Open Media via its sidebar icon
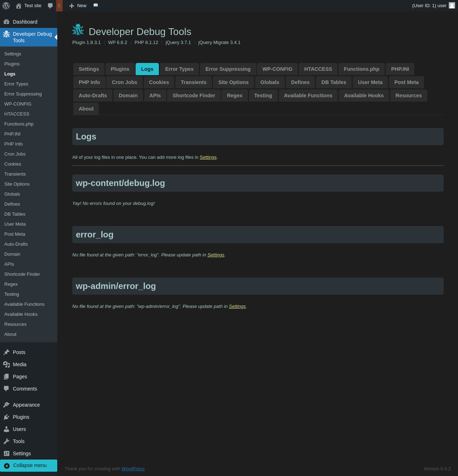Viewport: 458px width, 476px height. click(x=6, y=364)
